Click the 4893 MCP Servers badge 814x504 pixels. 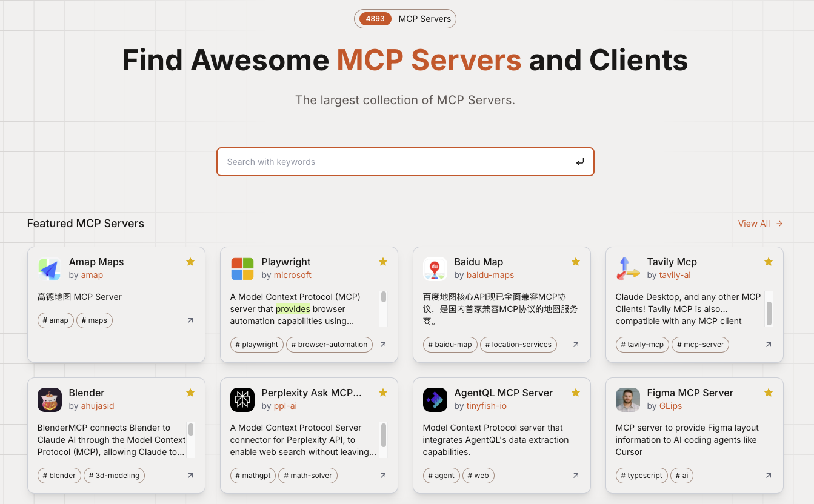pos(405,19)
